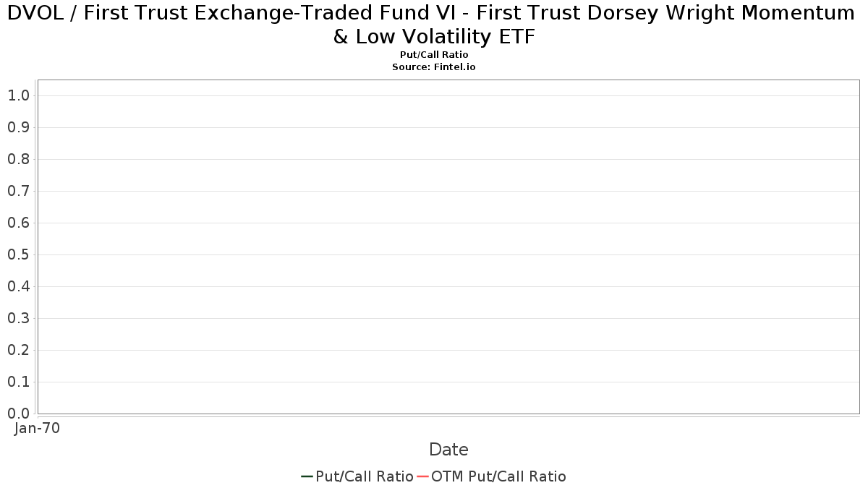Image resolution: width=868 pixels, height=488 pixels.
Task: Click the 0.2 y-axis label
Action: click(x=19, y=350)
